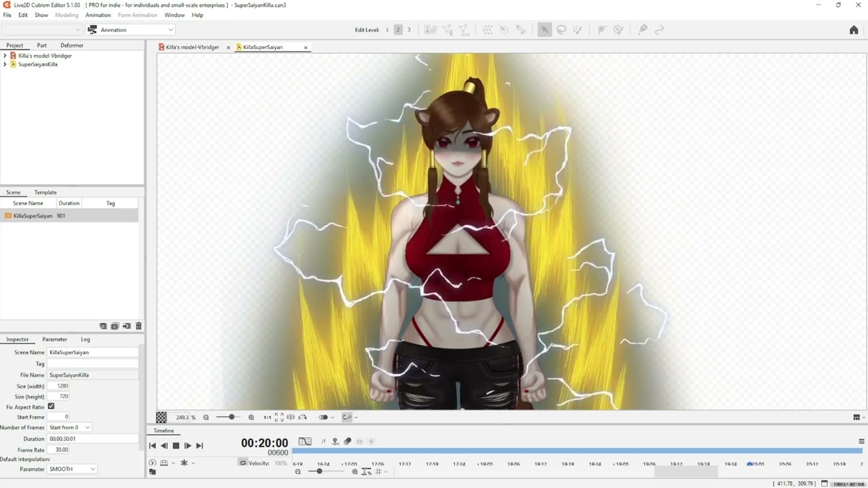Open the Animation workspace dropdown
Image resolution: width=868 pixels, height=488 pixels.
131,30
